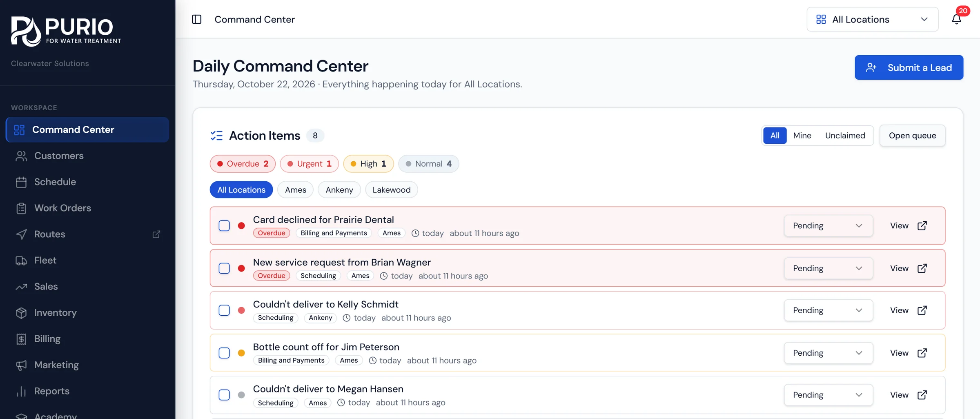Select the All Locations filter pill
Screen dimensions: 980x419
point(241,190)
